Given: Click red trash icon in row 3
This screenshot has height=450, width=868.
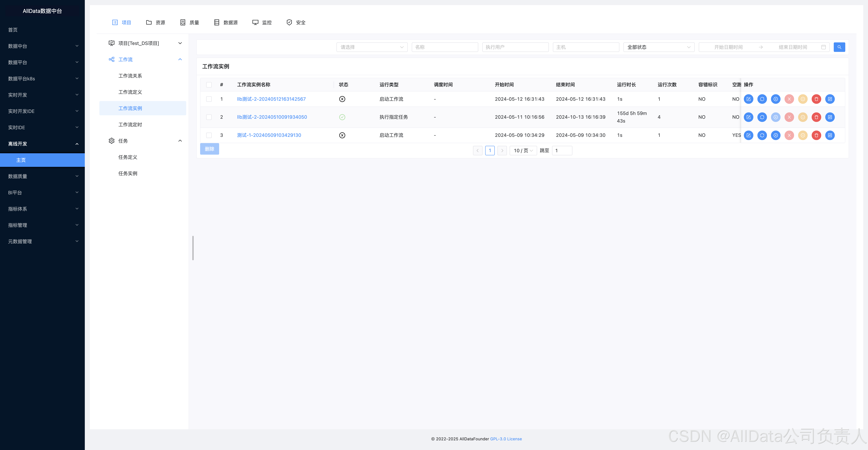Looking at the screenshot, I should pyautogui.click(x=816, y=135).
